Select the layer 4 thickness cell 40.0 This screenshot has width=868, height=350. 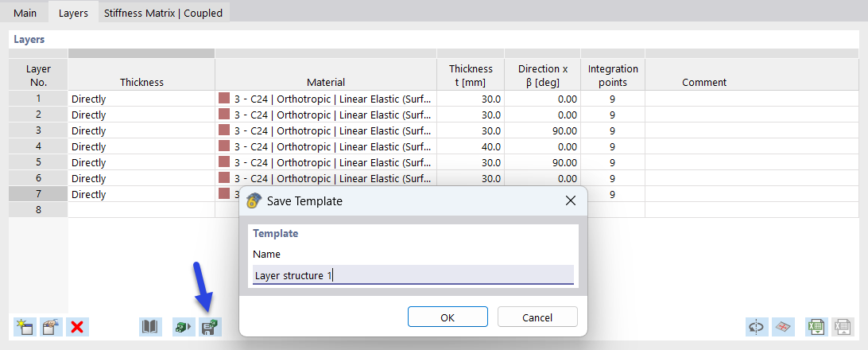point(471,146)
